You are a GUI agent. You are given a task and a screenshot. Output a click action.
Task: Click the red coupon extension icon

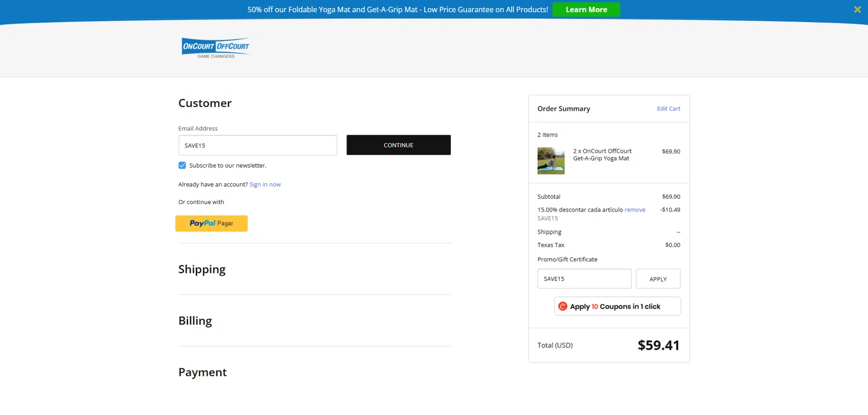tap(563, 306)
